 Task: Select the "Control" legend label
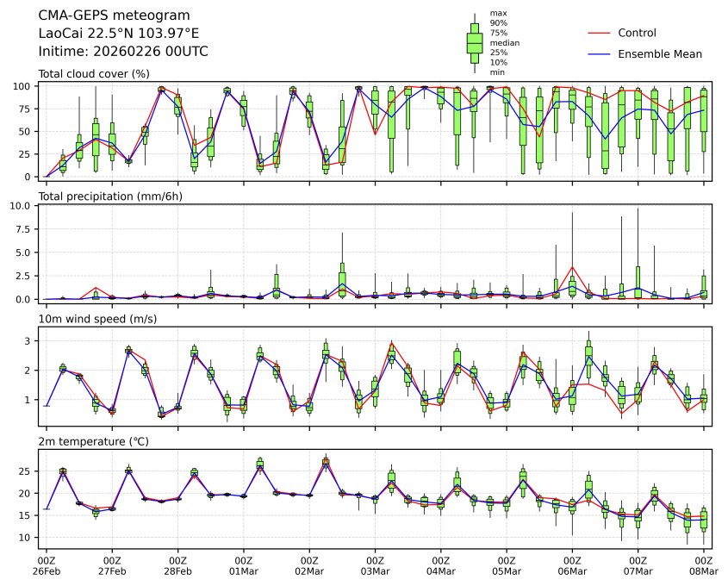coord(638,34)
